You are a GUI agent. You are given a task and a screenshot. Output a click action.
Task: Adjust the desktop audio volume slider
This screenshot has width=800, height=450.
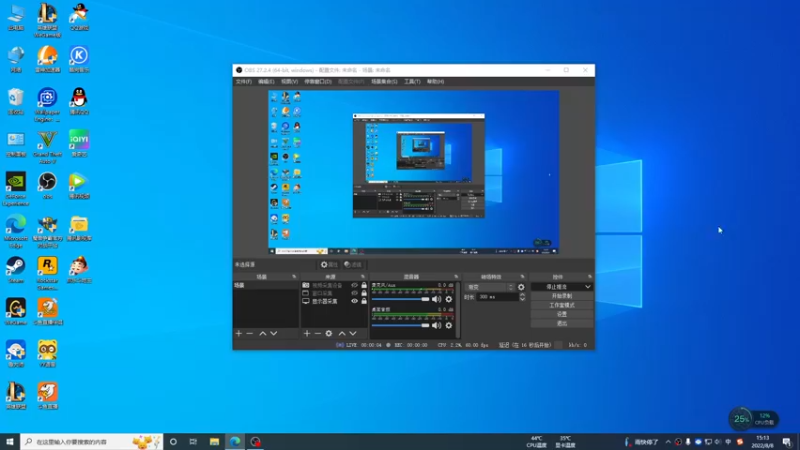tap(401, 325)
